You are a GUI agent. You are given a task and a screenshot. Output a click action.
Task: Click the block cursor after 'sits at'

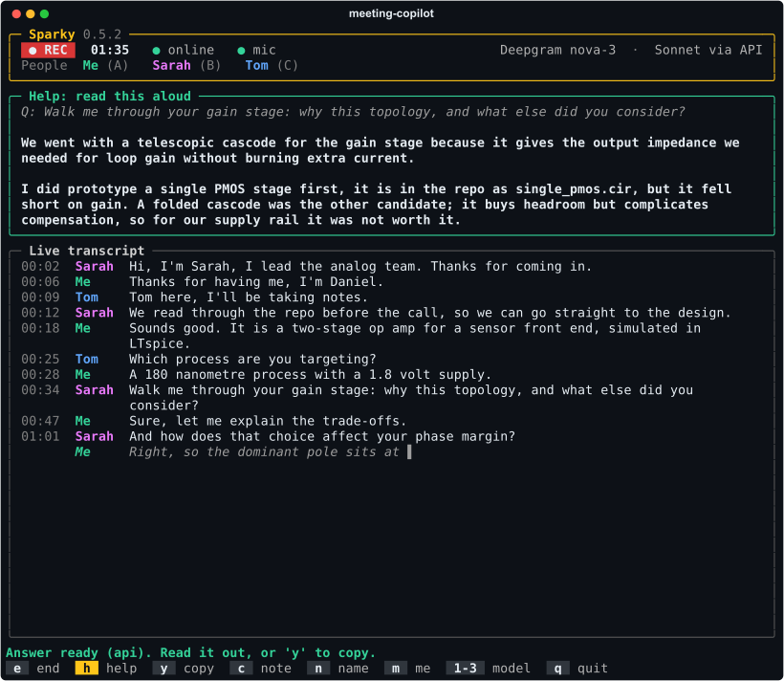click(409, 452)
